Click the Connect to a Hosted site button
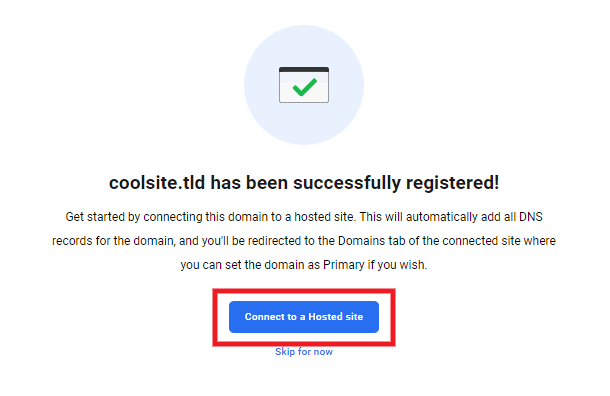This screenshot has height=396, width=610. tap(303, 317)
